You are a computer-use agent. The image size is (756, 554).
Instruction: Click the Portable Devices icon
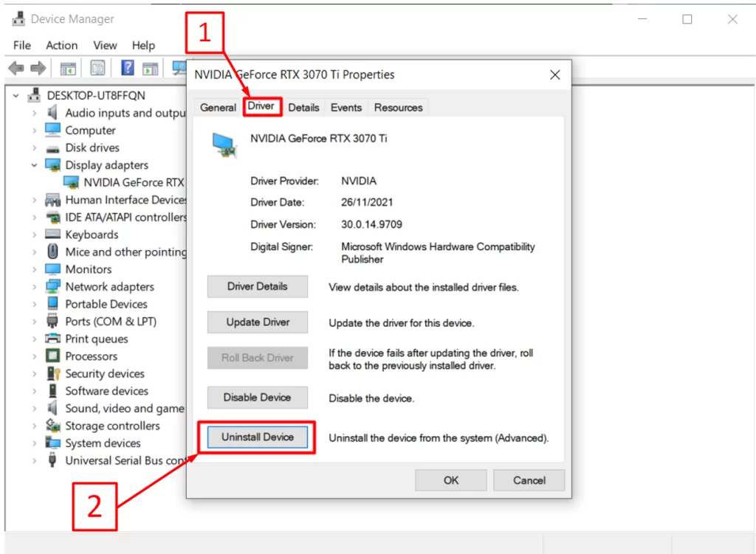(52, 304)
